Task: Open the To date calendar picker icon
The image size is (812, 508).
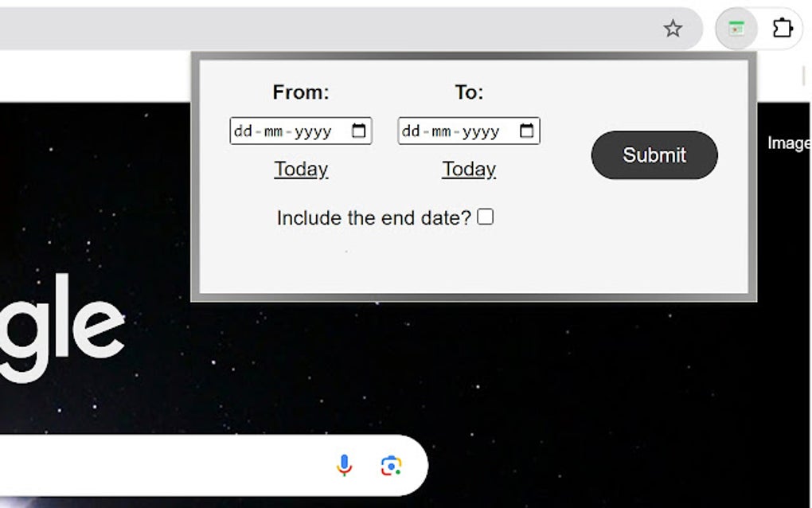Action: coord(528,130)
